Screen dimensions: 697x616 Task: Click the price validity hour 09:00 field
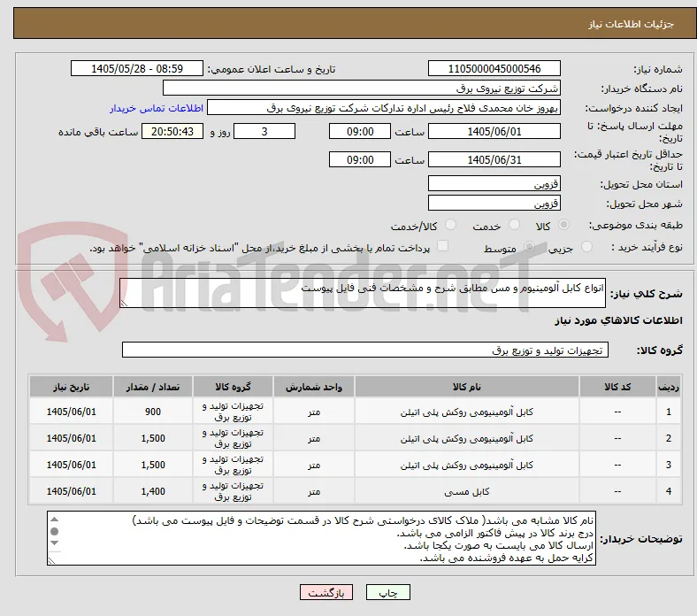[x=360, y=159]
